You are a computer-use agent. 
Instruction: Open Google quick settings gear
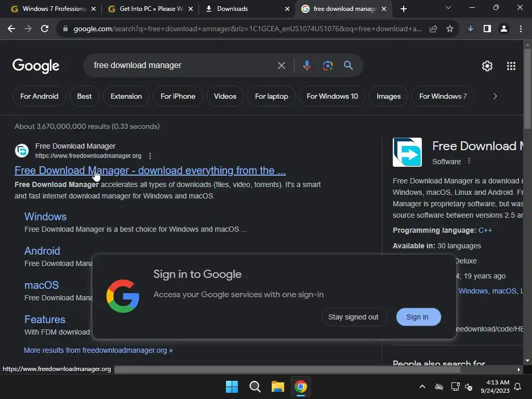[487, 66]
